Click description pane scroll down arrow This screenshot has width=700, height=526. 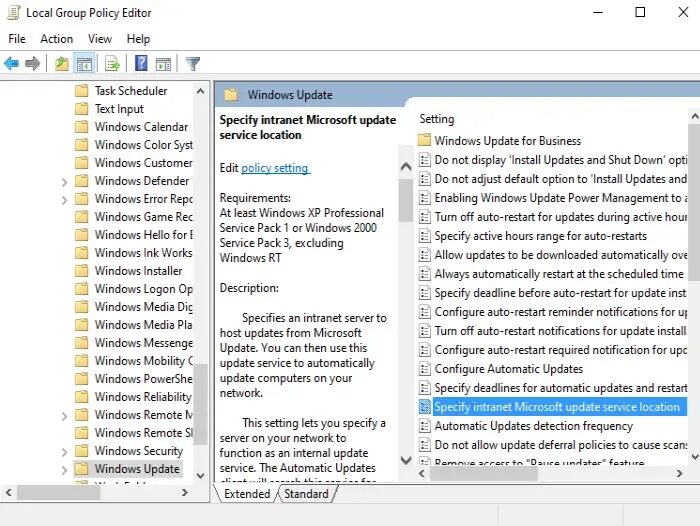coord(406,460)
